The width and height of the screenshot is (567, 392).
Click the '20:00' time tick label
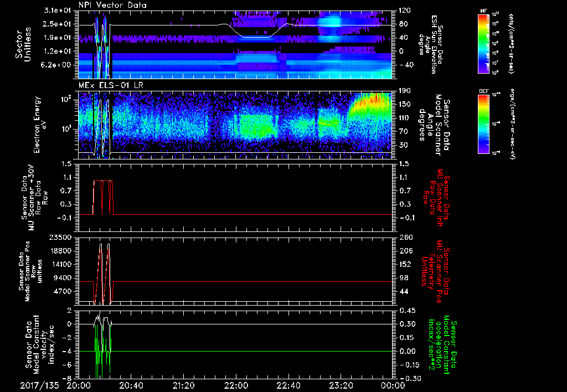[79, 385]
